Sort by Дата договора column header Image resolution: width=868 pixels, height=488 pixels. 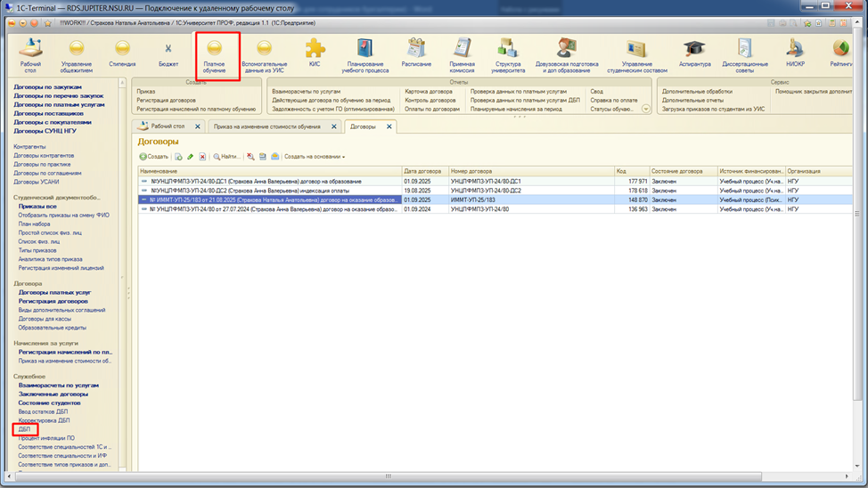(x=422, y=171)
